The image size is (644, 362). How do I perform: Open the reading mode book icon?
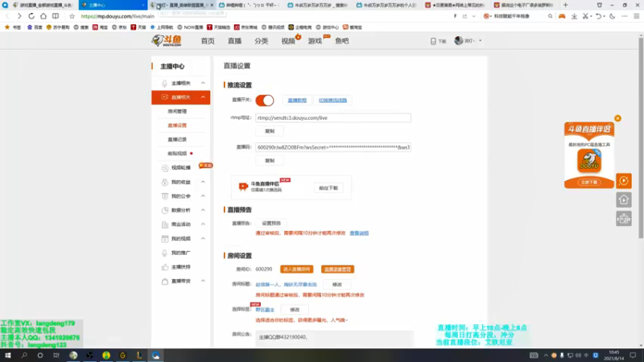tap(56, 16)
